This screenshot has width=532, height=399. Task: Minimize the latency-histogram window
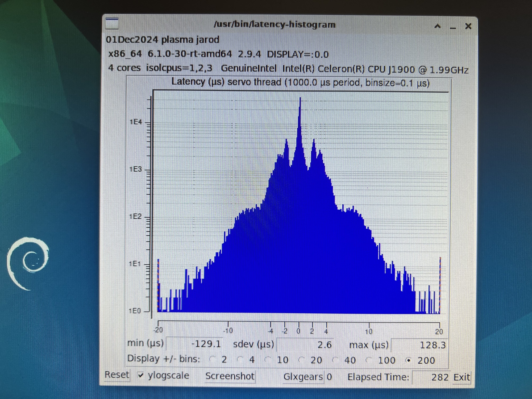[453, 27]
